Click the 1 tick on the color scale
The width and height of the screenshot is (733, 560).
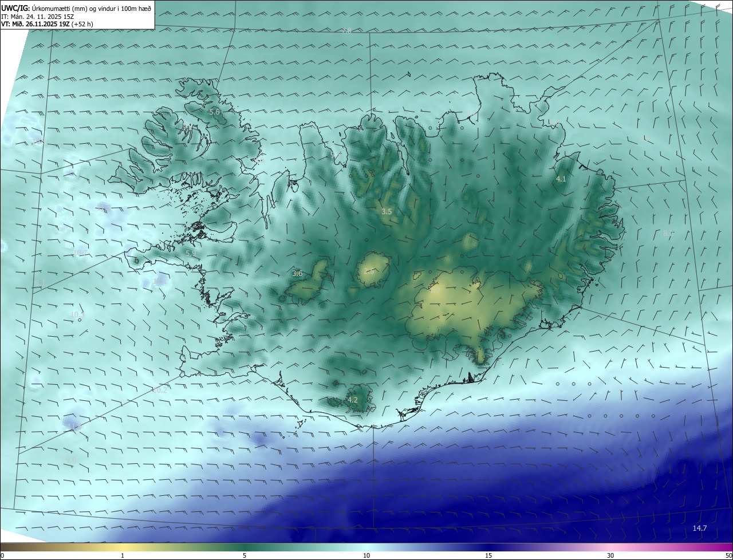123,555
